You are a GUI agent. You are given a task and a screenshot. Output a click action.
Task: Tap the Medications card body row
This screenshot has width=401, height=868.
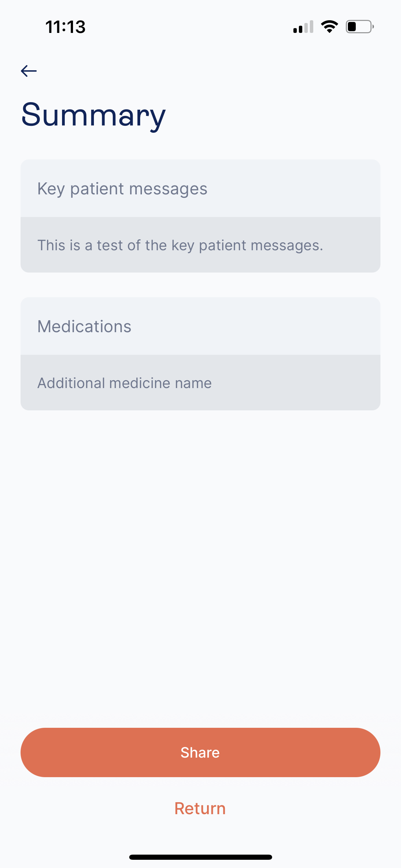pyautogui.click(x=200, y=383)
